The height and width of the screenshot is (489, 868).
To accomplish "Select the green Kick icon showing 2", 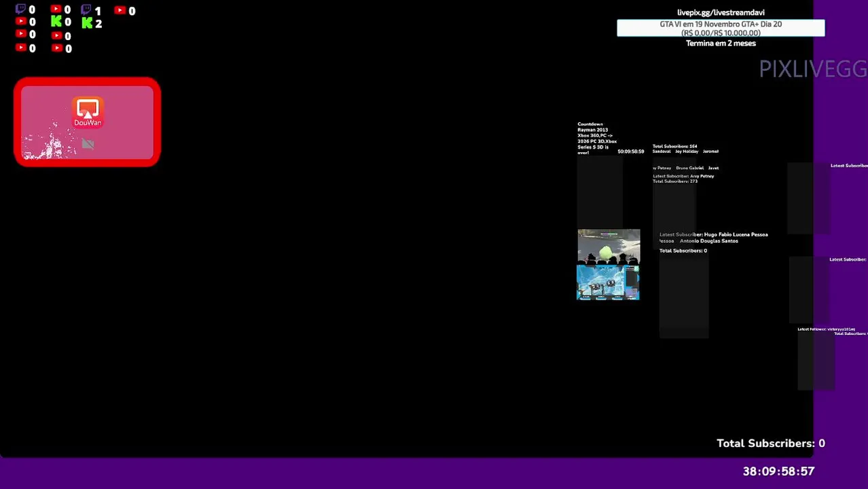I will point(87,23).
